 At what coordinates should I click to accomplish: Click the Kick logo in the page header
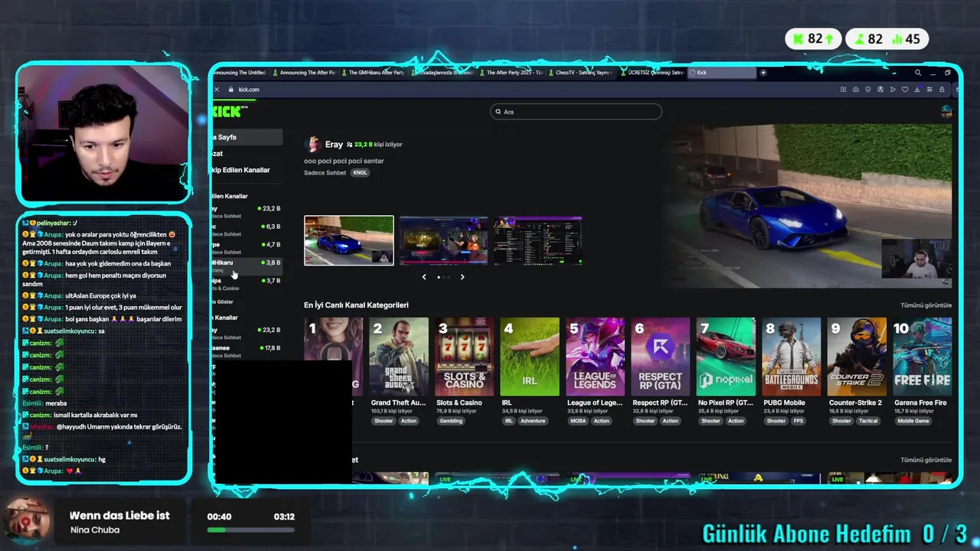228,112
